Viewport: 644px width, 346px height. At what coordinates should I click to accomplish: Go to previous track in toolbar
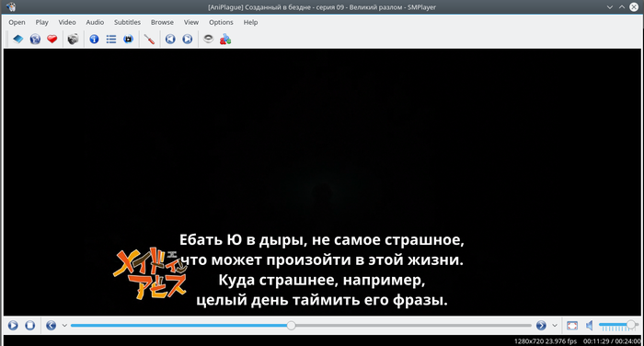pos(170,39)
